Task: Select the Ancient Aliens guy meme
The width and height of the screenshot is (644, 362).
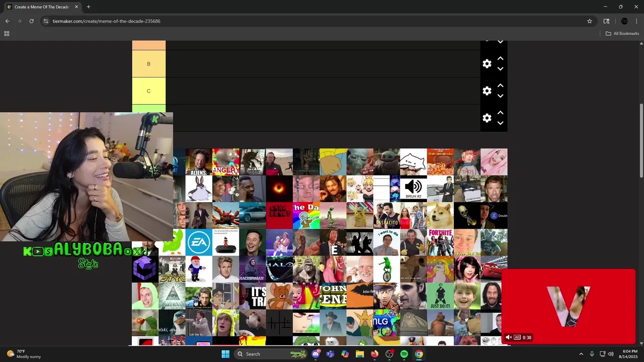Action: (x=199, y=161)
